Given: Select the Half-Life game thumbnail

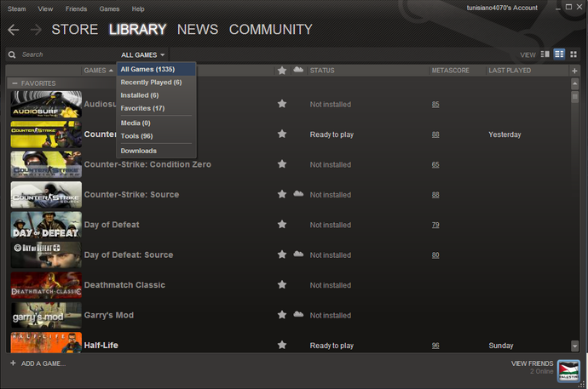Looking at the screenshot, I should (x=46, y=342).
